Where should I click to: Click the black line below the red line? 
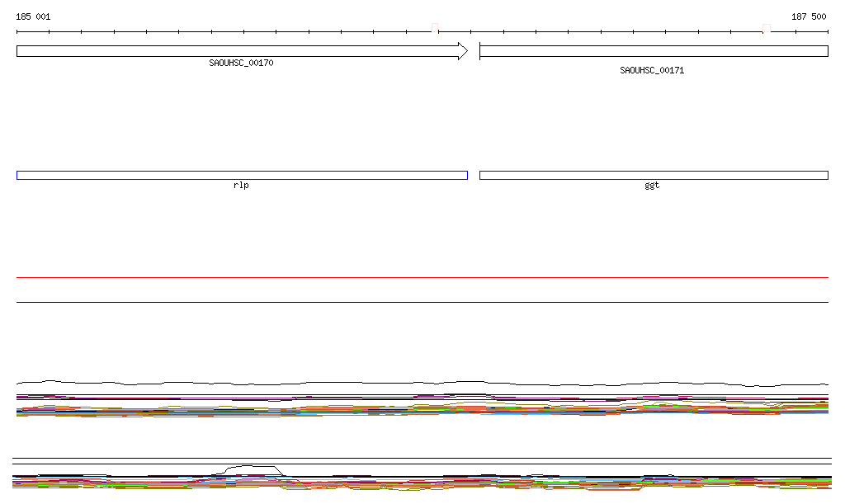click(422, 302)
